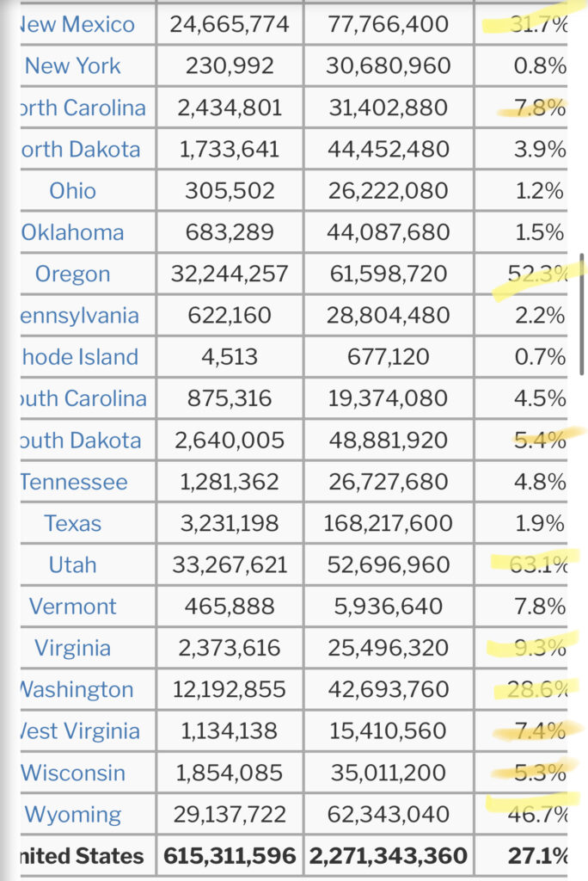Open the Wyoming state link

(73, 814)
